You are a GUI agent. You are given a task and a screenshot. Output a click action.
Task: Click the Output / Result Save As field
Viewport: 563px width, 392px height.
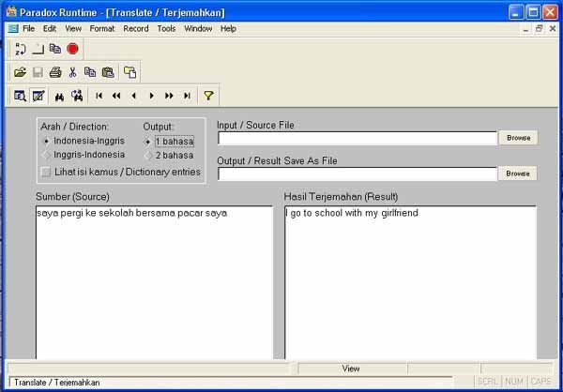[x=358, y=173]
